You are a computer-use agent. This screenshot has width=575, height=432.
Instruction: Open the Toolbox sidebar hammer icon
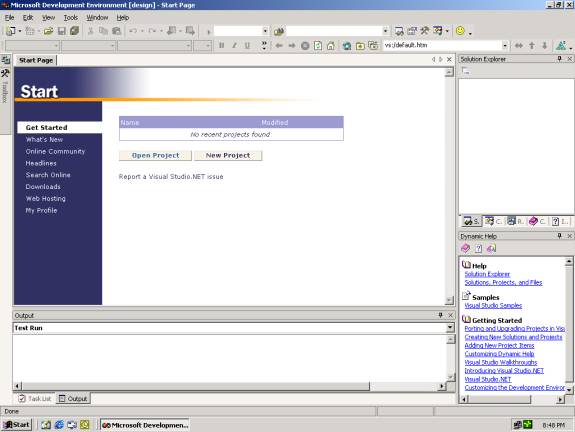point(5,73)
